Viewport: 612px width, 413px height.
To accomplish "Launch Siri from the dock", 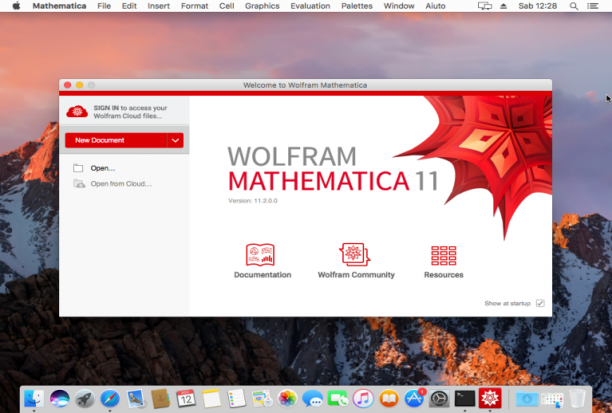I will (x=59, y=399).
